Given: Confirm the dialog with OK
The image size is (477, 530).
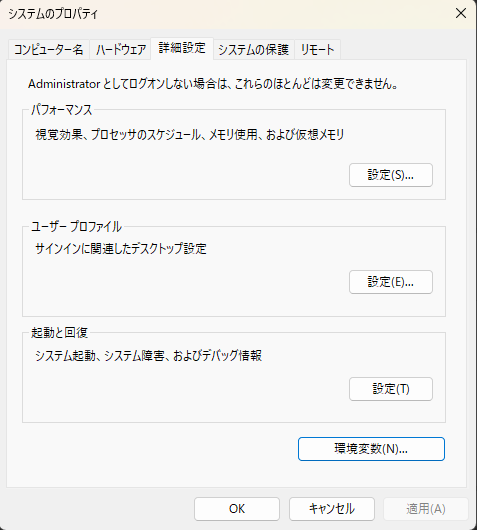Looking at the screenshot, I should [237, 509].
